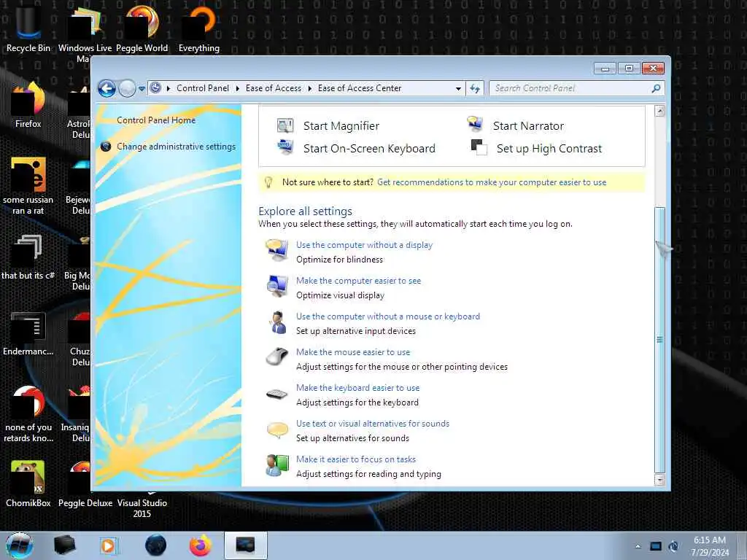Click the On-Screen Keyboard icon
The width and height of the screenshot is (747, 560).
click(285, 147)
